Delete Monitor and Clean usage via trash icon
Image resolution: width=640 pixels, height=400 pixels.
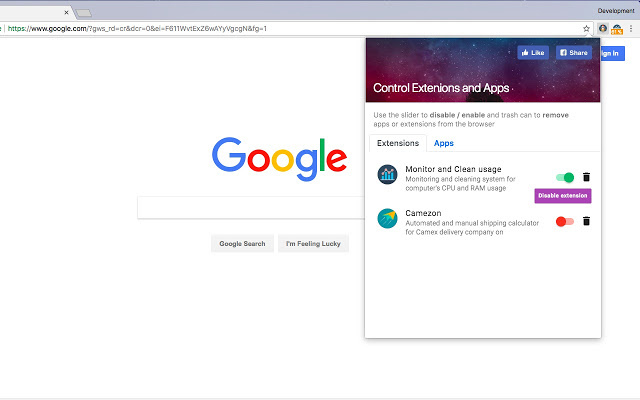(587, 177)
